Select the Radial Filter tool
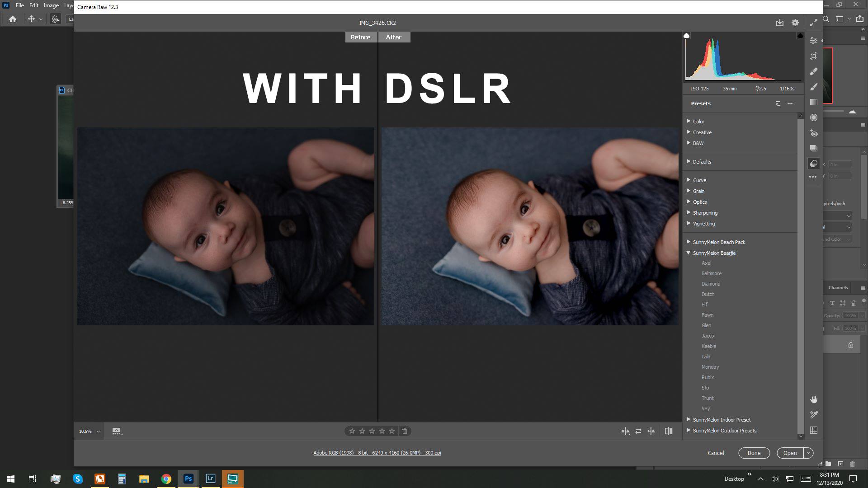868x488 pixels. point(814,117)
